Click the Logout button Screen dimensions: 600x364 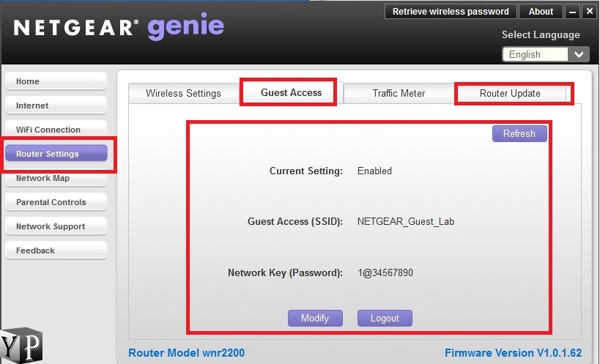[x=385, y=318]
